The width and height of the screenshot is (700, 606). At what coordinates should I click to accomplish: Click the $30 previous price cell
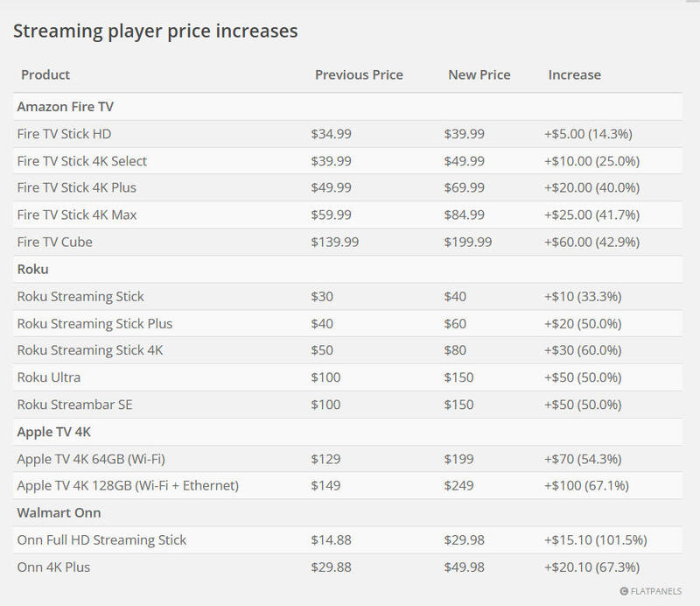(322, 297)
